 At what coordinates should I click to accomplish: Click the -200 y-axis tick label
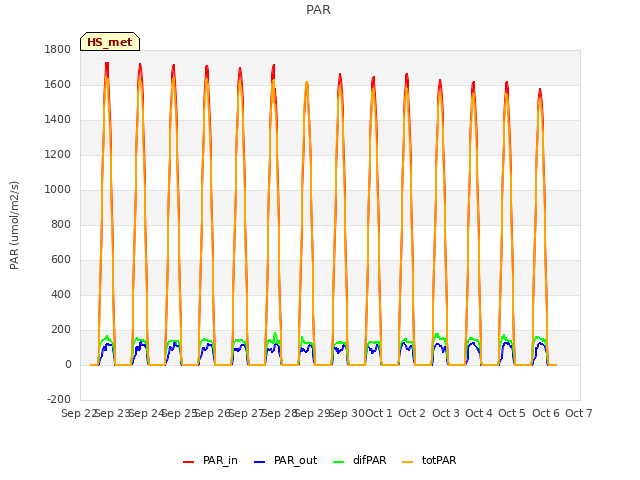pyautogui.click(x=59, y=400)
